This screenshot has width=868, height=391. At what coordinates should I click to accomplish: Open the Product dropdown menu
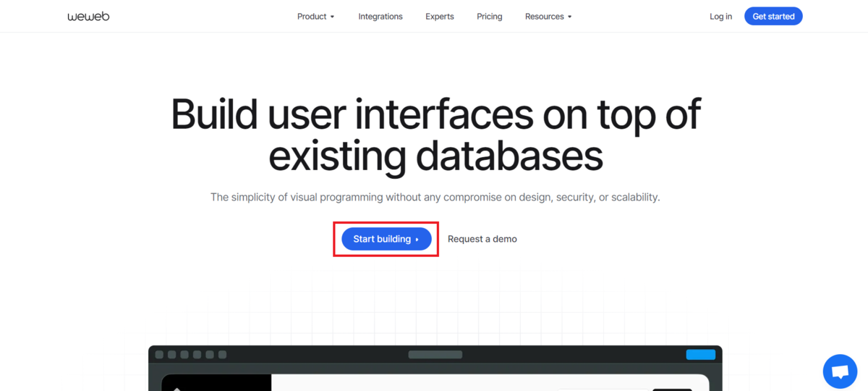click(315, 17)
